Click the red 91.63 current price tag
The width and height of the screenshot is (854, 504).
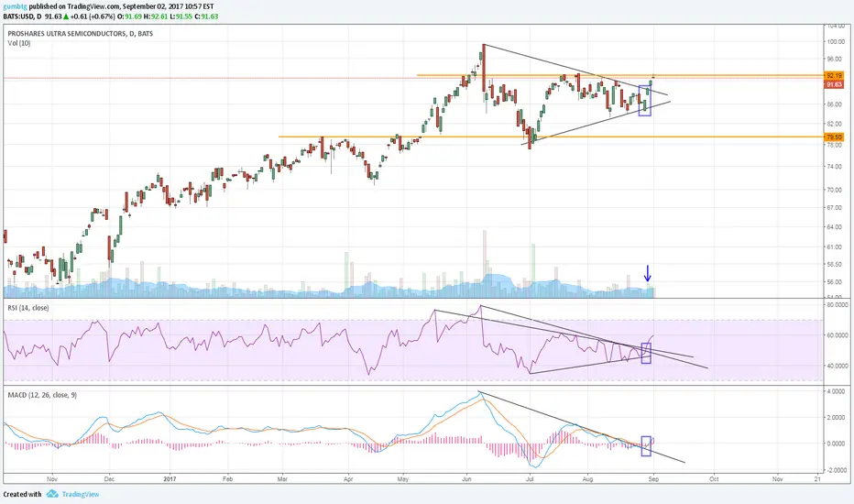coord(834,84)
